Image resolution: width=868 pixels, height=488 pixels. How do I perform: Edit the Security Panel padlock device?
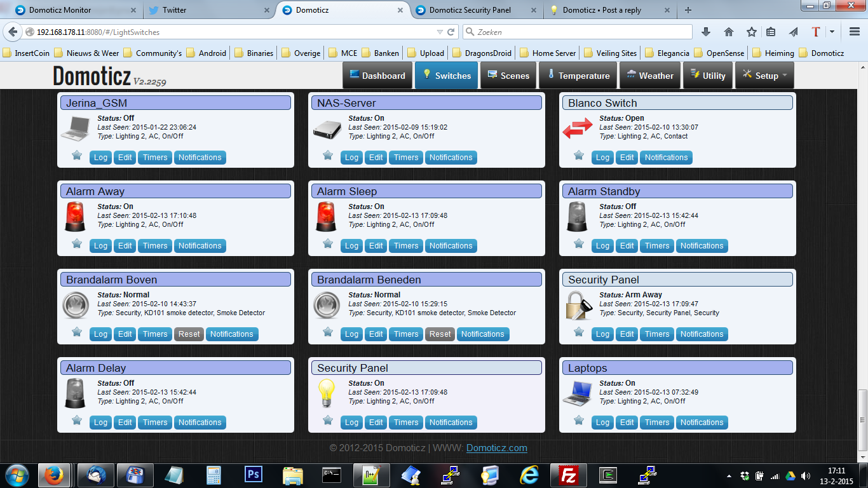point(627,334)
